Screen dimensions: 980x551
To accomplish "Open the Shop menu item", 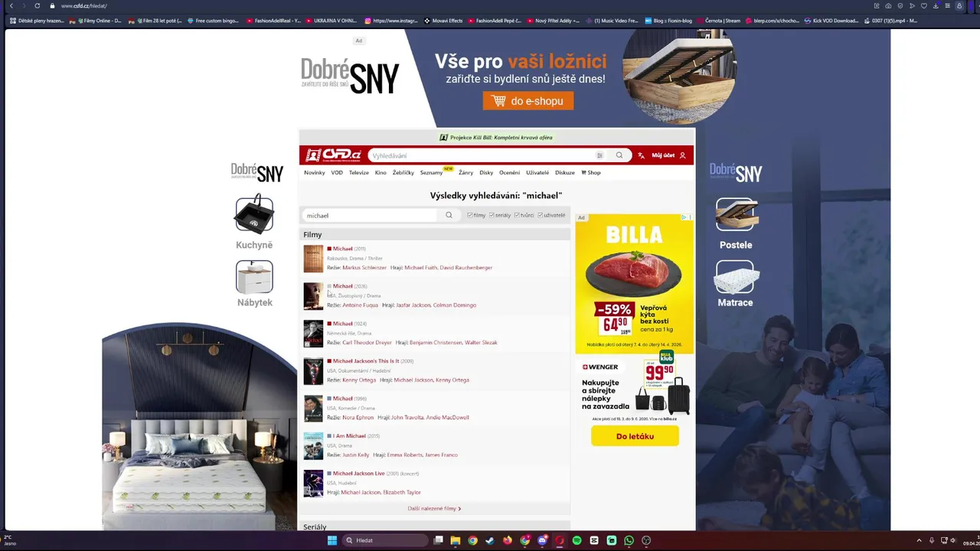I will (x=591, y=172).
